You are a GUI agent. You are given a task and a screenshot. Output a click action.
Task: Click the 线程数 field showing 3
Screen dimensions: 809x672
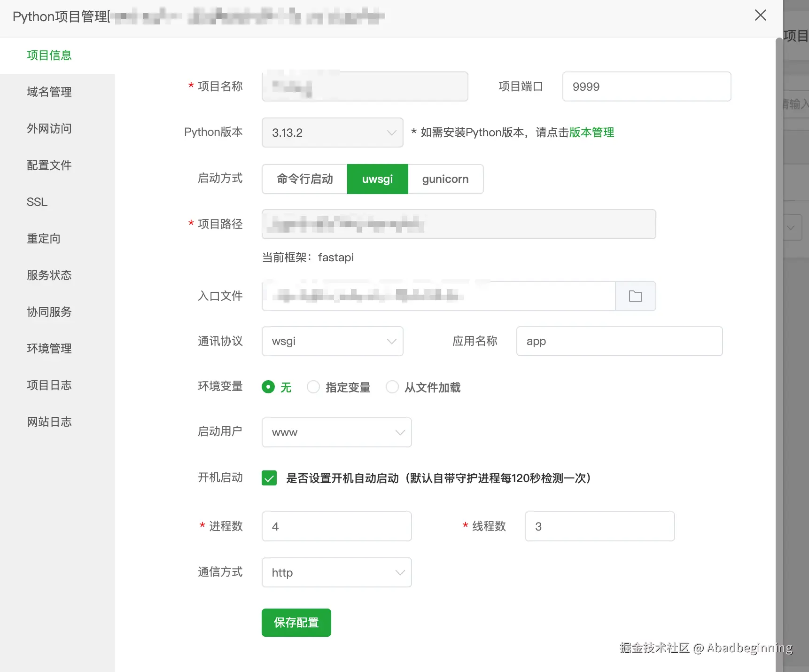600,526
